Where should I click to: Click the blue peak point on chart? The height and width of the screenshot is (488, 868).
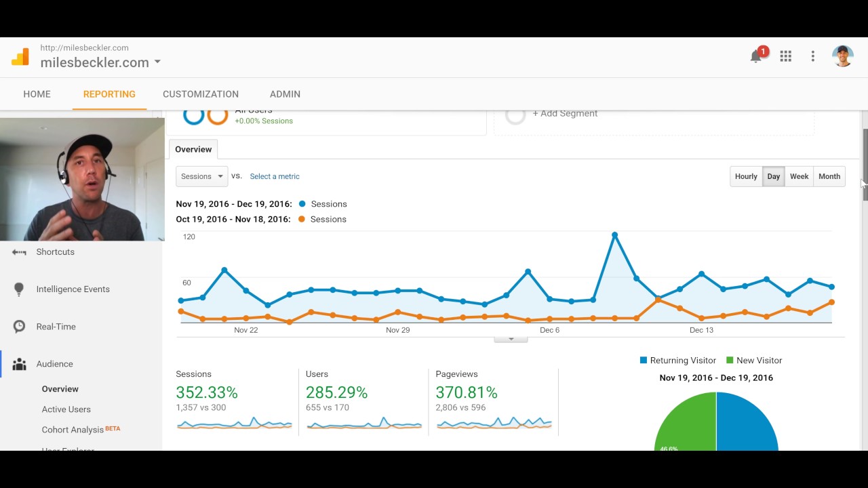[614, 235]
